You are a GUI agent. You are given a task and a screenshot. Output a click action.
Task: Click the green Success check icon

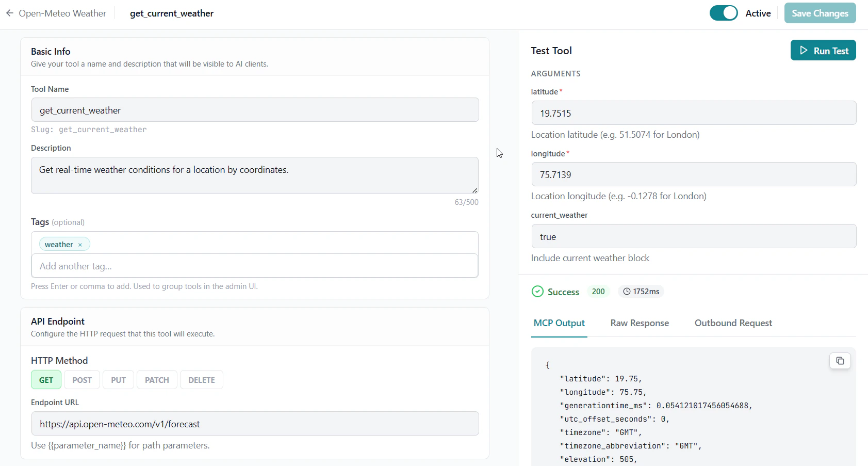coord(537,292)
